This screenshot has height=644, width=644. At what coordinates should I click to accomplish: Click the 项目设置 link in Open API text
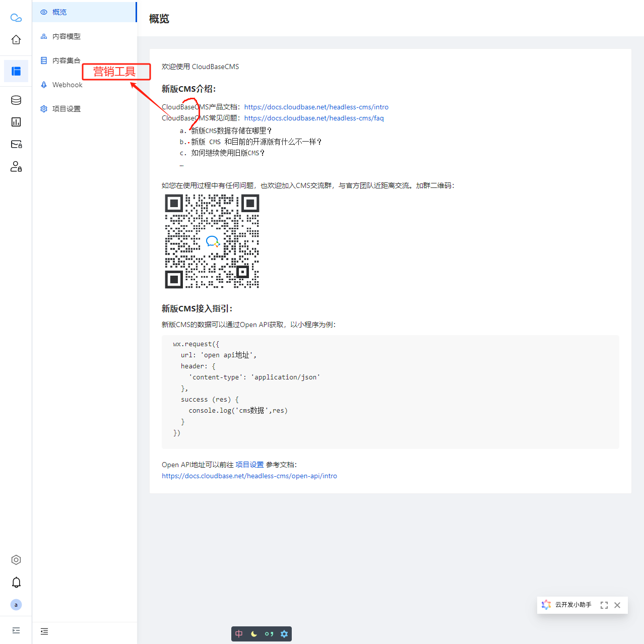pyautogui.click(x=249, y=465)
